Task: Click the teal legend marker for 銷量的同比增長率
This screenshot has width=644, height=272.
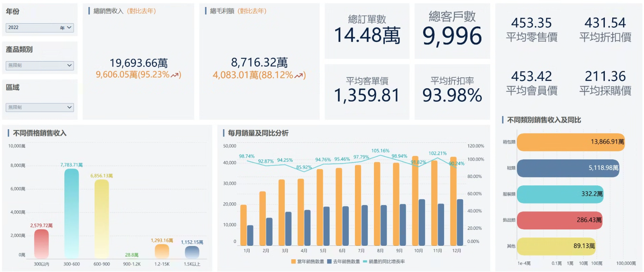Action: [x=365, y=262]
